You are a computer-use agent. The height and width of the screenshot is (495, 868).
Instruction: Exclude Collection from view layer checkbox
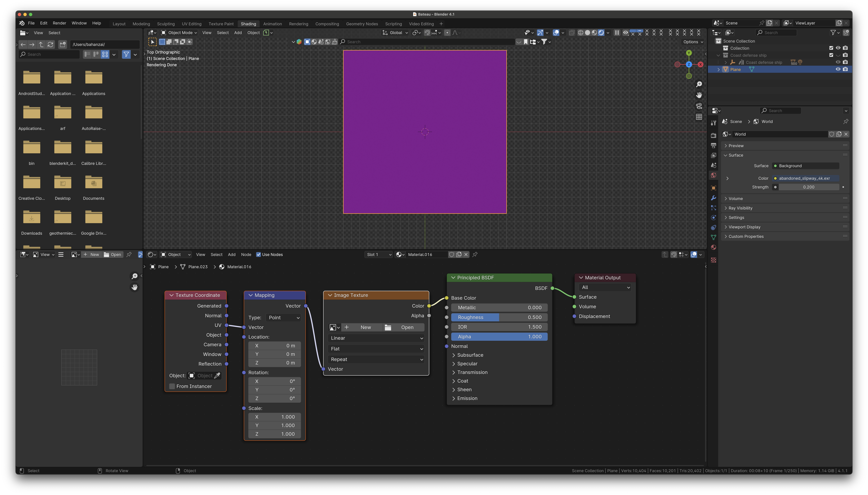[x=831, y=48]
